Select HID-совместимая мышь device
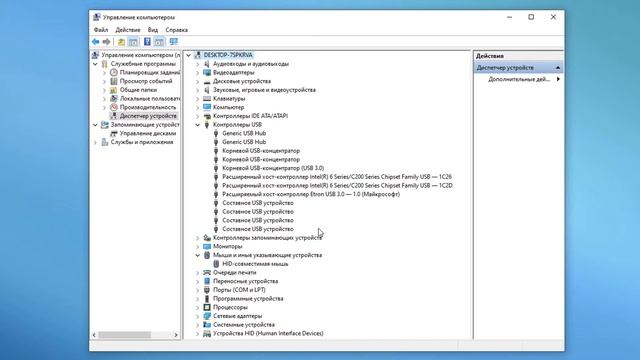The width and height of the screenshot is (640, 360). pyautogui.click(x=255, y=264)
